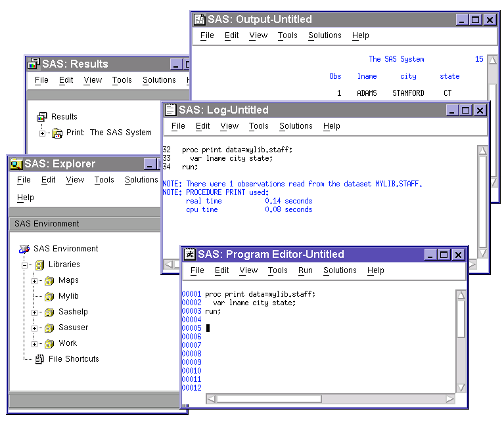Viewport: 504px width, 426px height.
Task: Click the Work library icon
Action: click(49, 343)
